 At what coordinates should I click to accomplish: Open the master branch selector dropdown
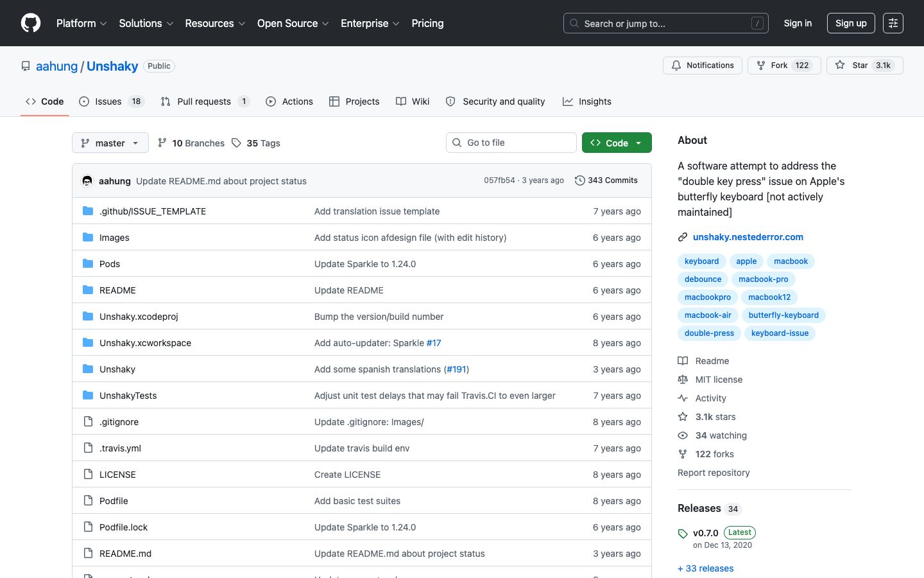point(110,143)
